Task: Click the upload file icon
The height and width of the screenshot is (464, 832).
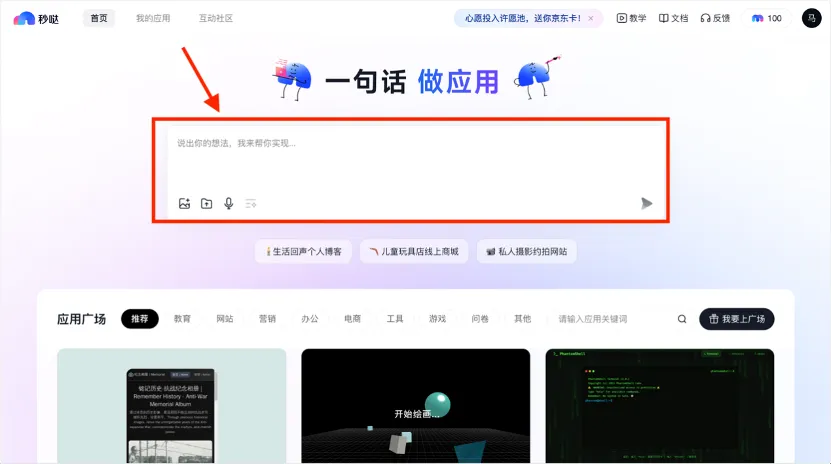Action: pyautogui.click(x=206, y=203)
